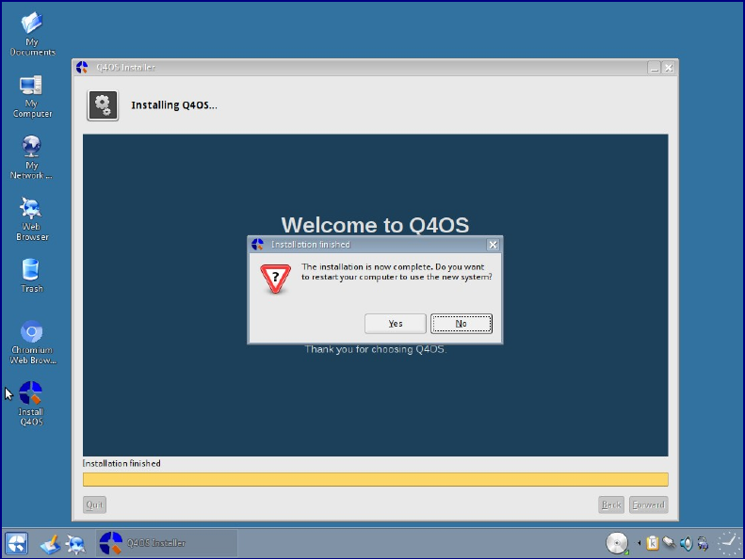Image resolution: width=745 pixels, height=560 pixels.
Task: Click No in the Installation finished dialog
Action: coord(461,324)
